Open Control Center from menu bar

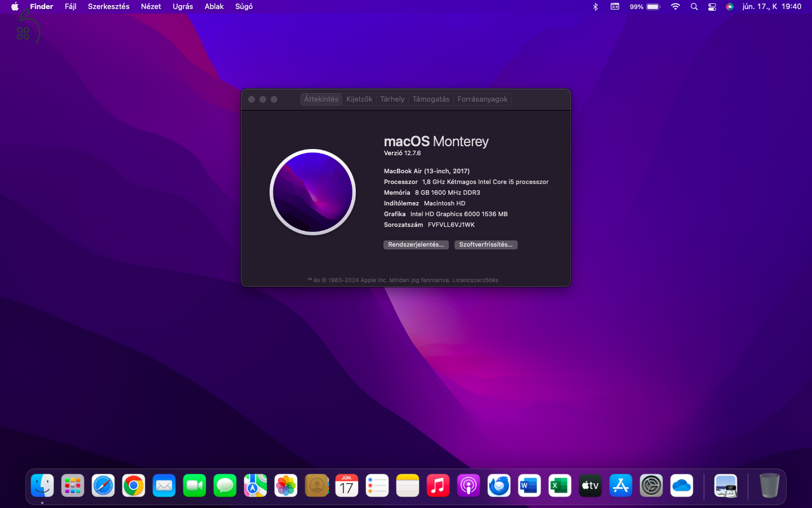pyautogui.click(x=712, y=7)
